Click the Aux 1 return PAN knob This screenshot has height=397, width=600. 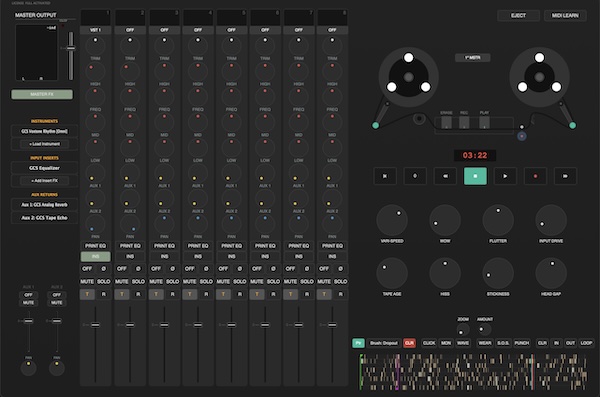point(28,368)
